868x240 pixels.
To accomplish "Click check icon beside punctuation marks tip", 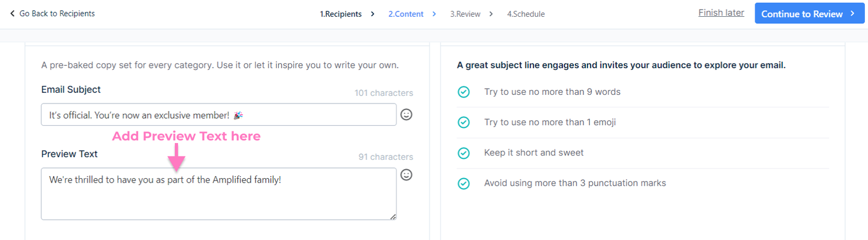I will 463,184.
